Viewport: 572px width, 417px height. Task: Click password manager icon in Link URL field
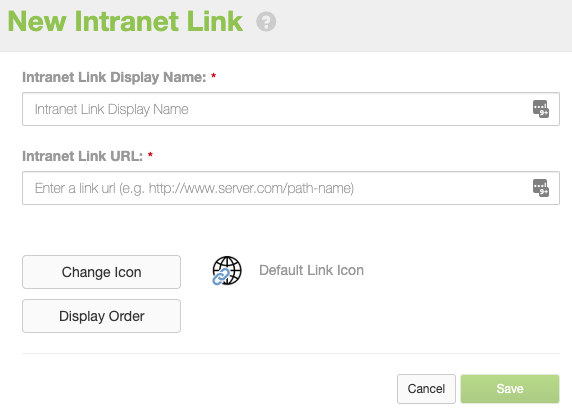point(541,188)
